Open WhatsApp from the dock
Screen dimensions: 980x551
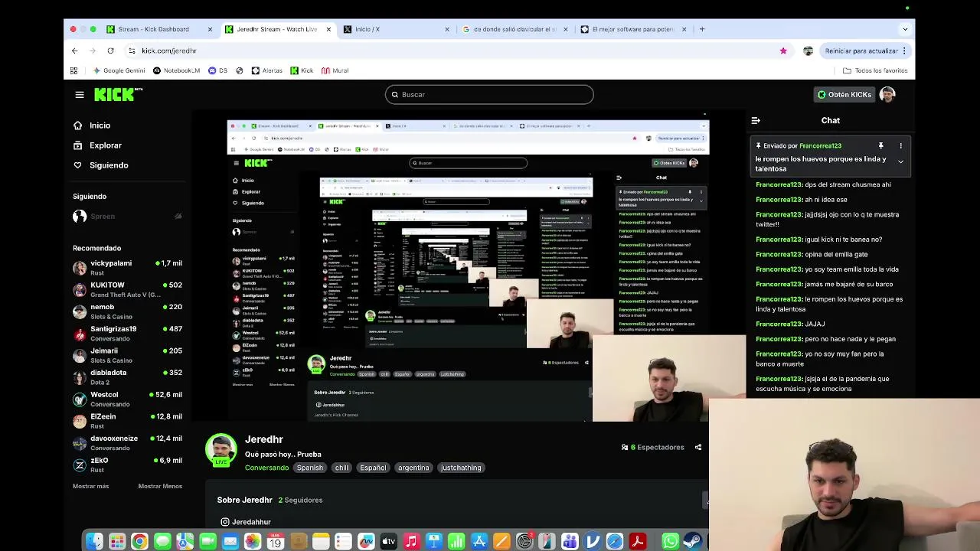pos(670,542)
